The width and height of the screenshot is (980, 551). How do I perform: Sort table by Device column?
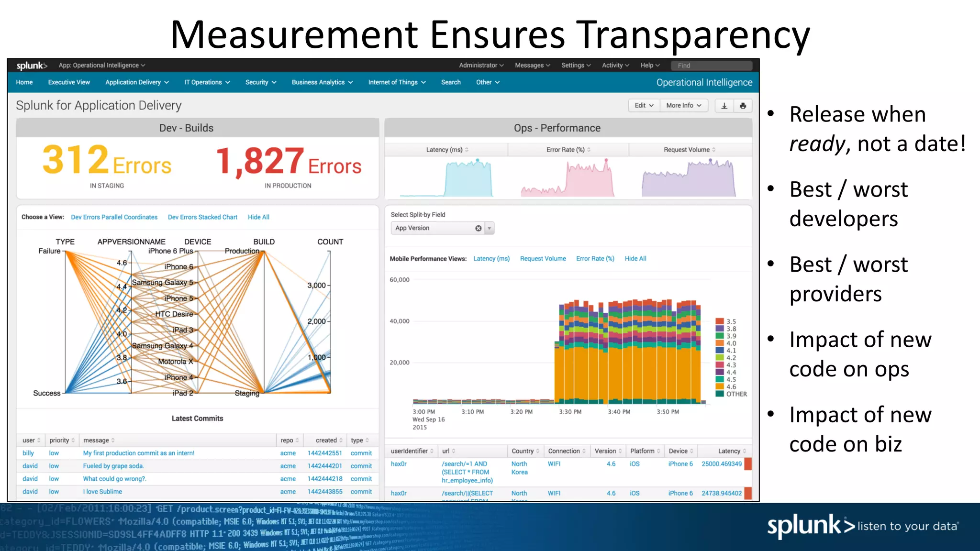[x=681, y=451]
